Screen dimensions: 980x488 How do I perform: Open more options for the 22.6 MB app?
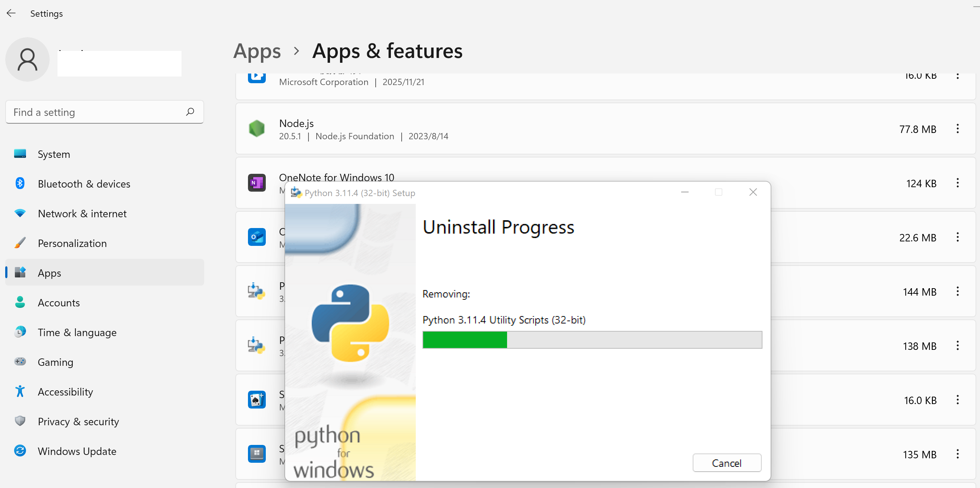(957, 237)
